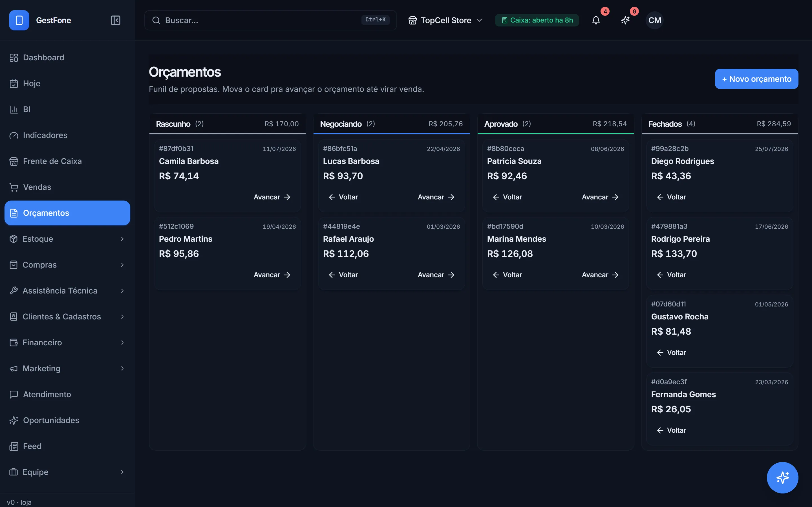Open Marina Mendes budget card
The image size is (812, 507).
(x=555, y=253)
